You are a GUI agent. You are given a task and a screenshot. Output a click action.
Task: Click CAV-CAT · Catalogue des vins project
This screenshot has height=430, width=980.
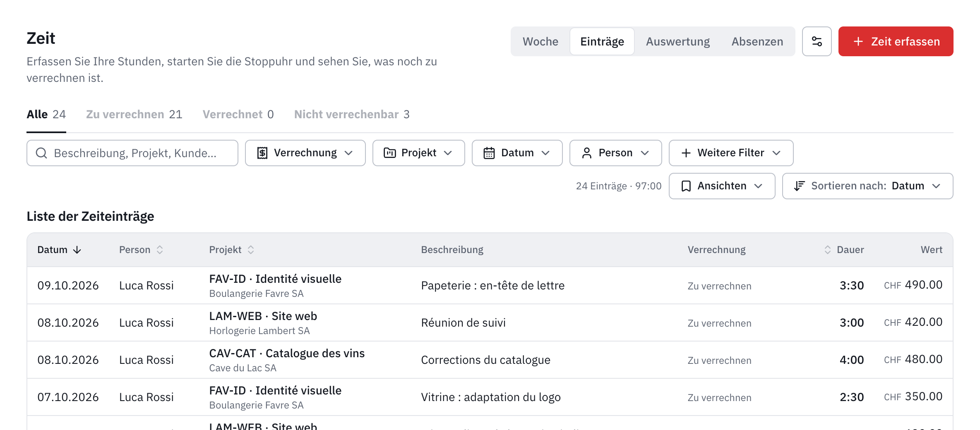(287, 354)
